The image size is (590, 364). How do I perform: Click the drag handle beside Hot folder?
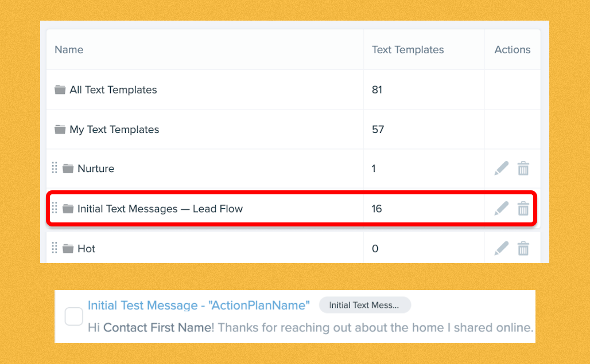(55, 248)
